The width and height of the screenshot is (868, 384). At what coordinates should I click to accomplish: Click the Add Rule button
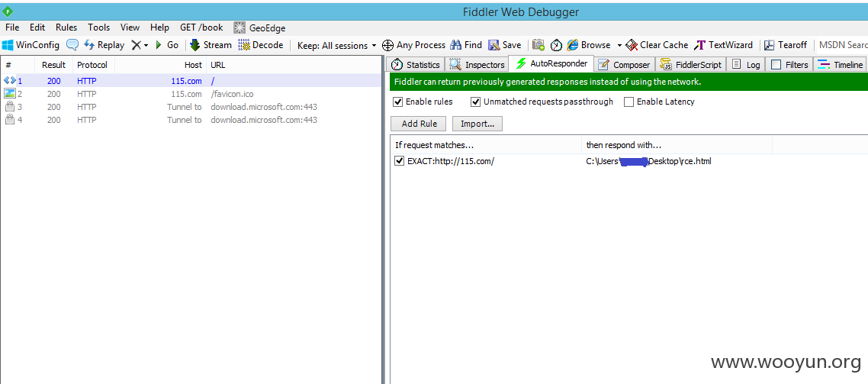pos(419,124)
